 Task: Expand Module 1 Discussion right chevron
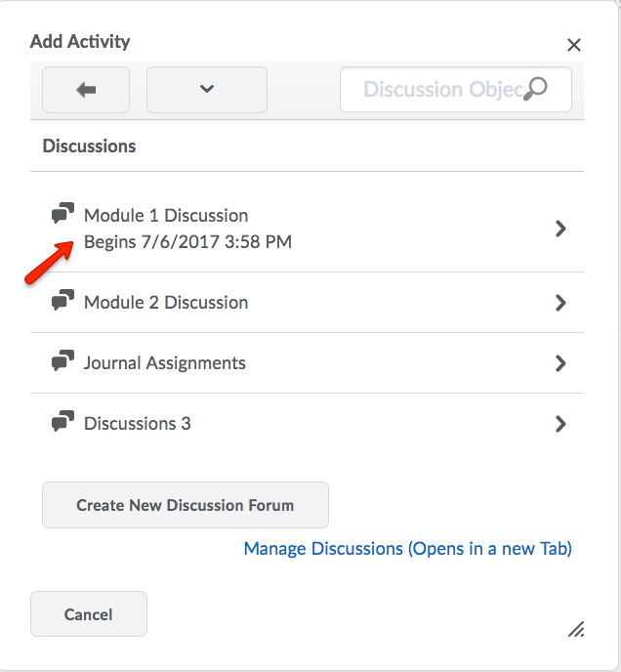[560, 228]
